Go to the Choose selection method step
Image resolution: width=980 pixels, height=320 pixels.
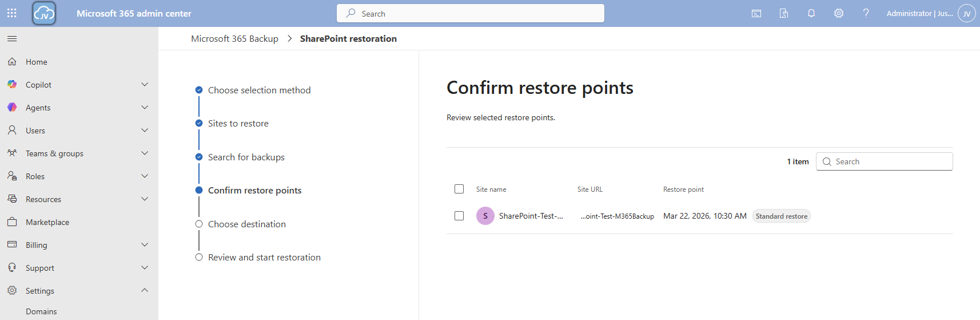pos(259,90)
